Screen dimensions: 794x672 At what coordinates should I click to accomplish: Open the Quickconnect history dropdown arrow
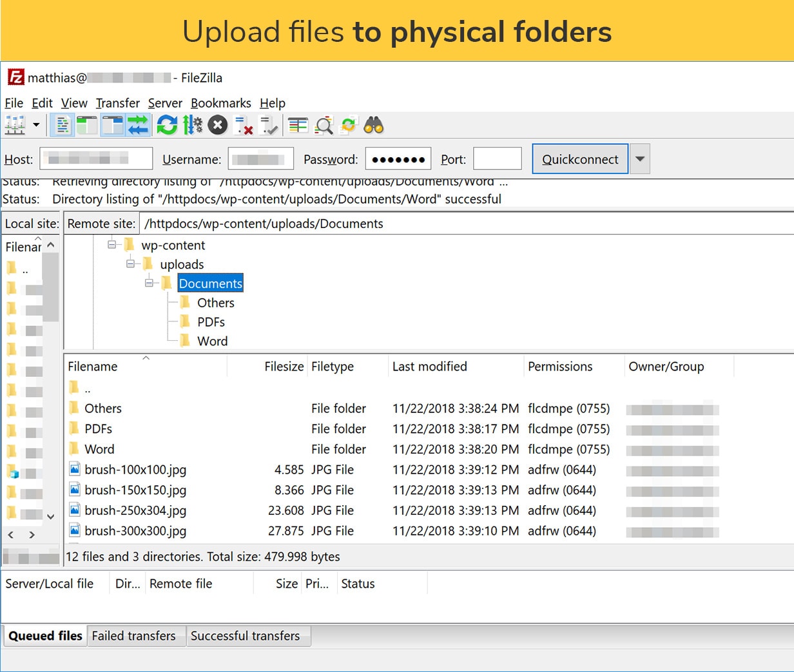[639, 159]
